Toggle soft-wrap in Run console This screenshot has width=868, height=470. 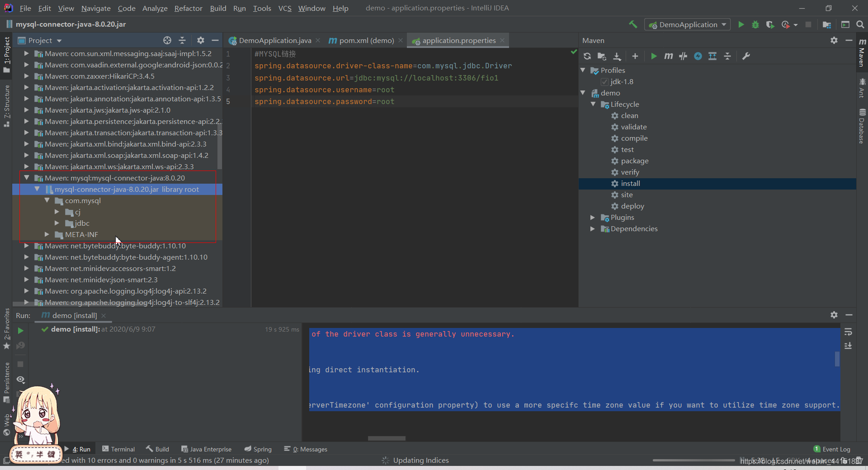[x=848, y=332]
